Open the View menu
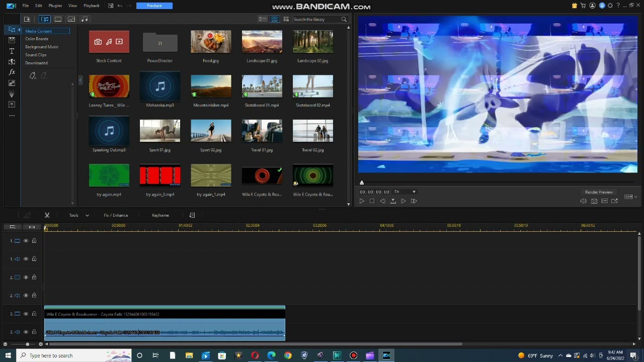Screen dimensions: 644x362 click(72, 6)
